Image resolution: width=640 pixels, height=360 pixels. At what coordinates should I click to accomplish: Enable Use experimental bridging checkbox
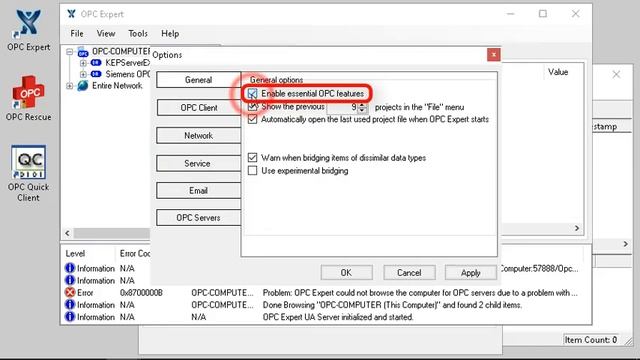click(x=253, y=171)
